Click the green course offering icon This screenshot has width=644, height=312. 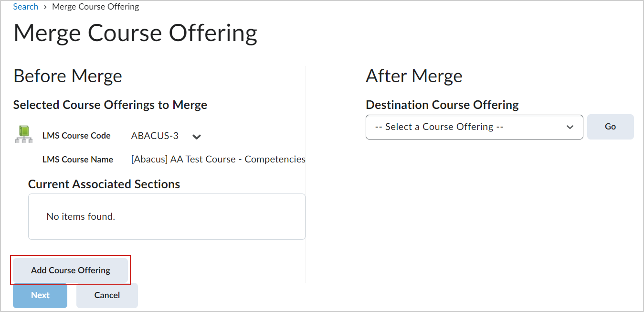[x=23, y=135]
